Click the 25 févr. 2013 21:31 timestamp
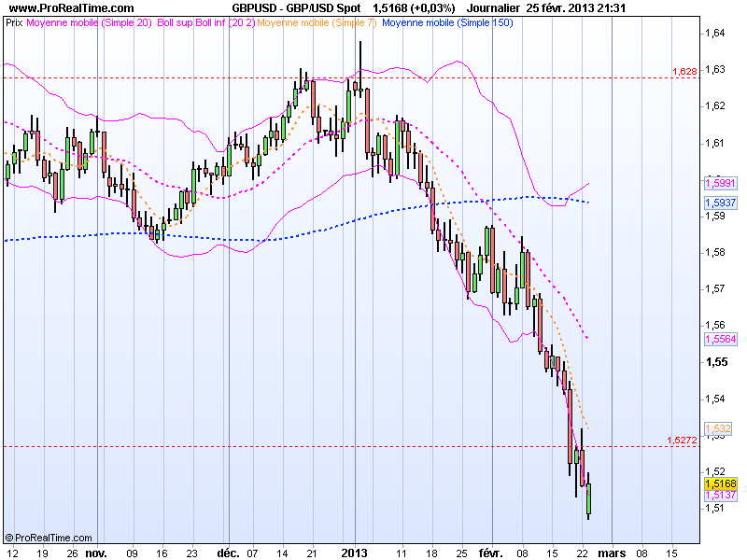747x560 pixels. click(576, 8)
